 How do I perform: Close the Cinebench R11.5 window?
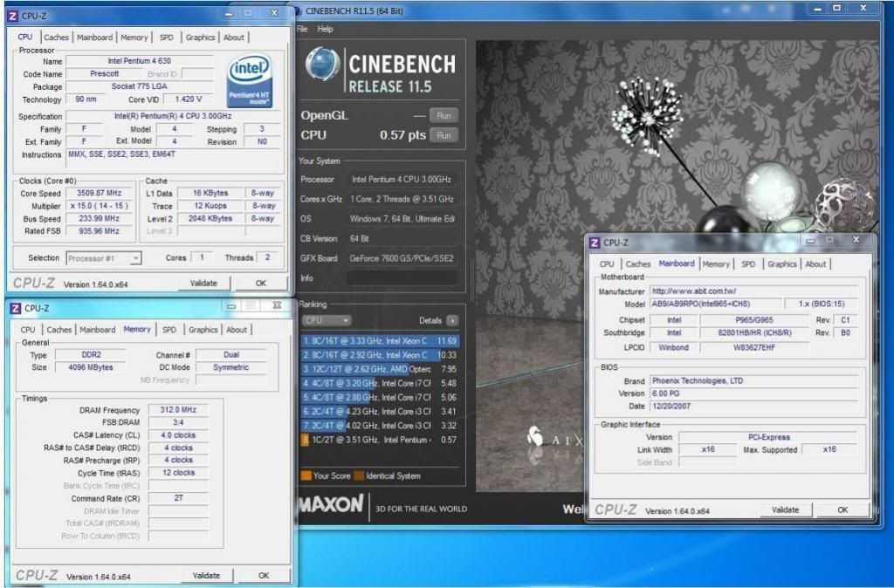tap(863, 8)
